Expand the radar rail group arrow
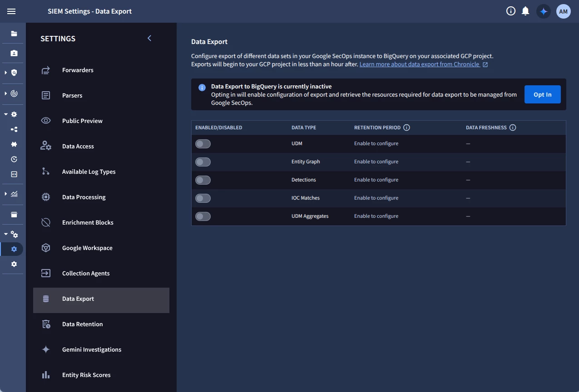This screenshot has width=579, height=392. click(6, 93)
